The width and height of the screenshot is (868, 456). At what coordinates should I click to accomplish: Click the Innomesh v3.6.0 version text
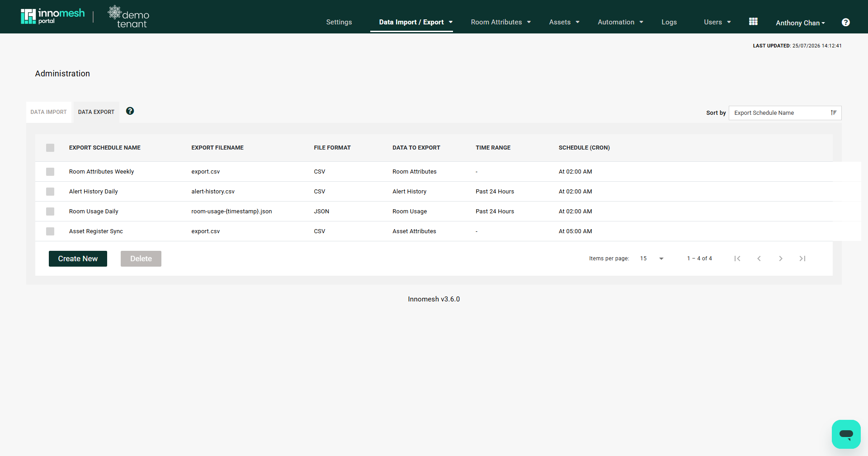434,299
